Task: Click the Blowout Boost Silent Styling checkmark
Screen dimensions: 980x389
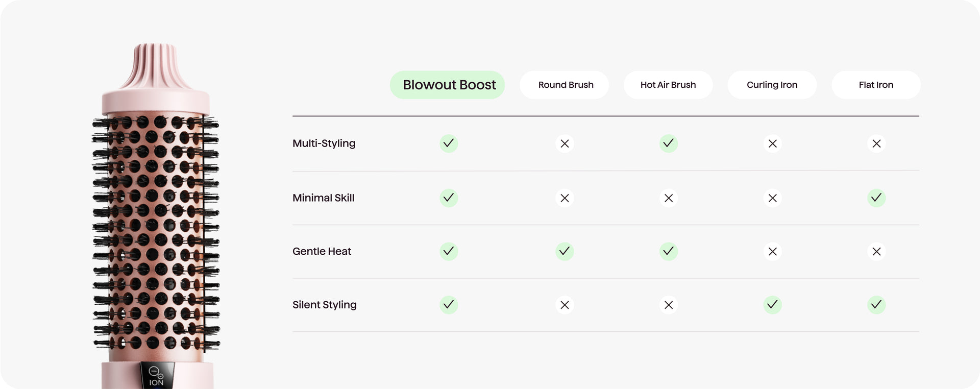Action: [x=449, y=305]
